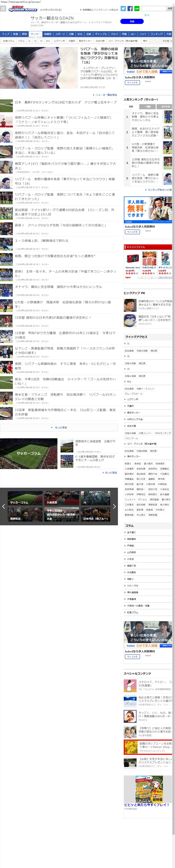
Task: Expand the その他 dropdown in subnav
Action: pyautogui.click(x=167, y=41)
